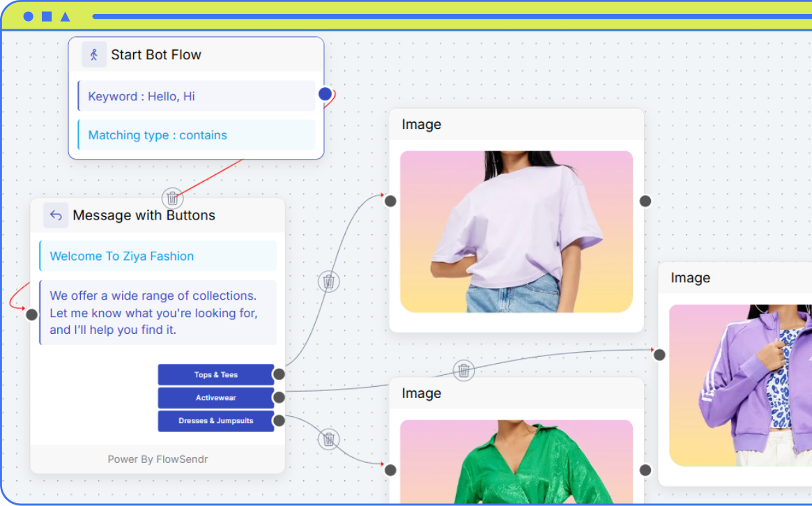Delete the red connection from Start Bot Flow
This screenshot has height=506, width=812.
173,198
